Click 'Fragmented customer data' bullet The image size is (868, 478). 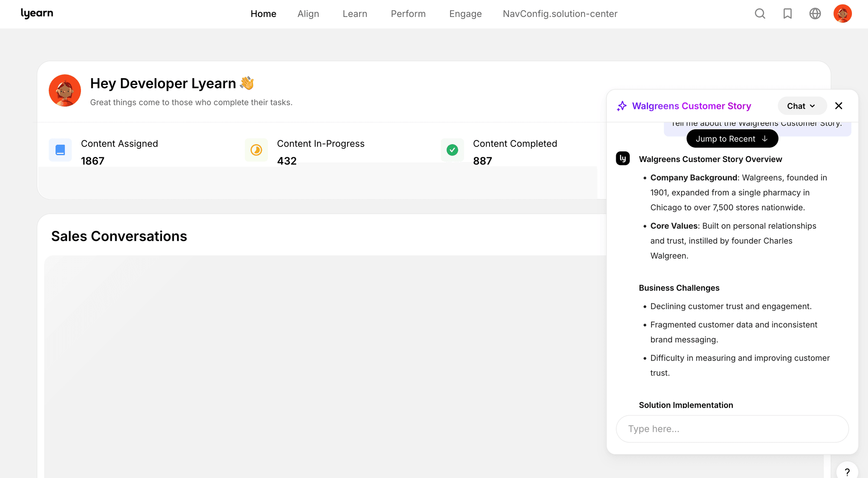point(733,332)
